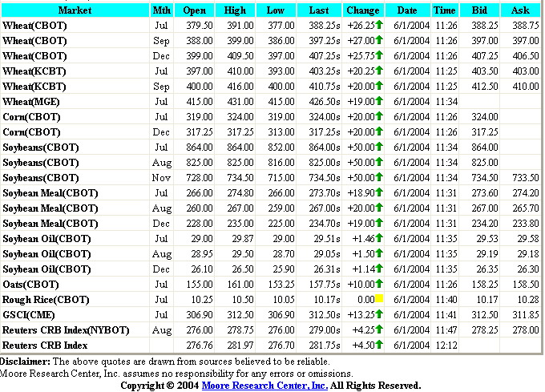Click the time 12:12 in last row
The width and height of the screenshot is (545, 392).
446,346
